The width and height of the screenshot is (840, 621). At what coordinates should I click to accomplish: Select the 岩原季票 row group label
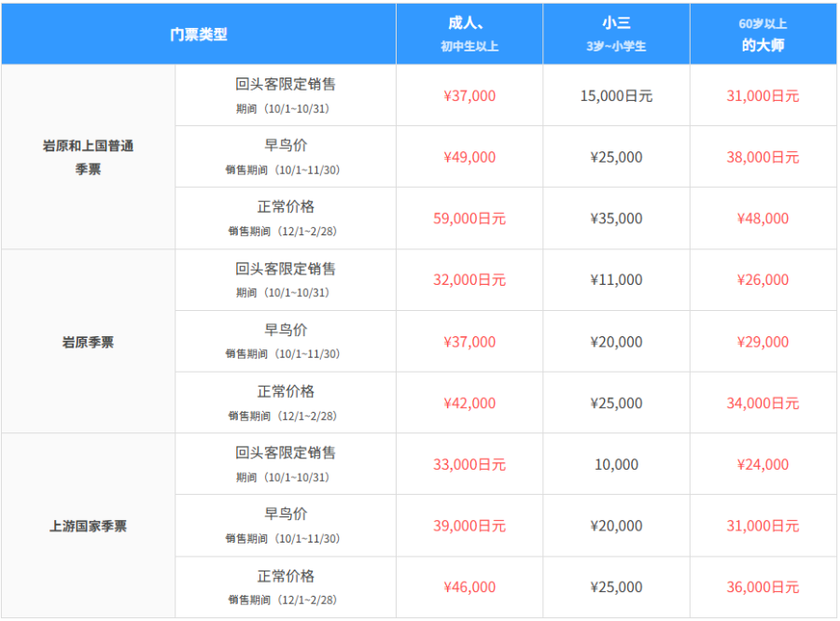(88, 342)
